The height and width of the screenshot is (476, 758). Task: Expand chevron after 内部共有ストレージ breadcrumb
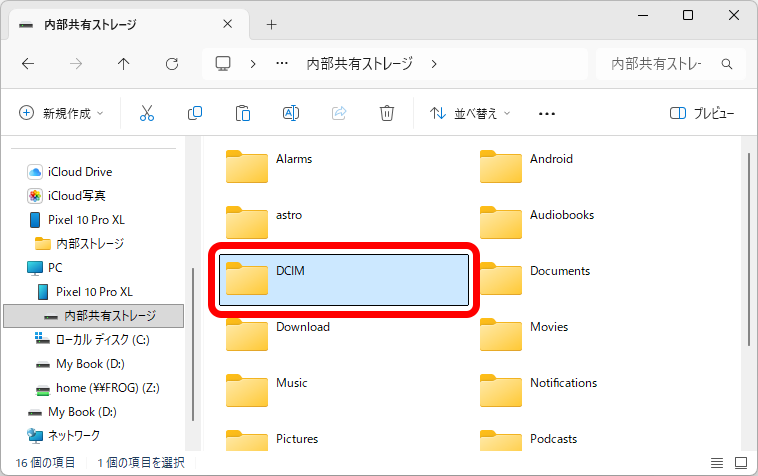434,64
